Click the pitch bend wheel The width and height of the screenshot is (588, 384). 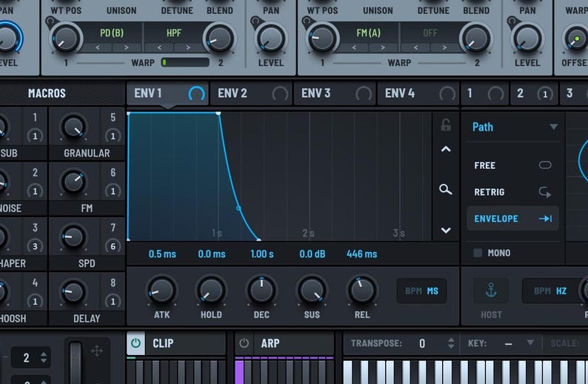pyautogui.click(x=76, y=363)
